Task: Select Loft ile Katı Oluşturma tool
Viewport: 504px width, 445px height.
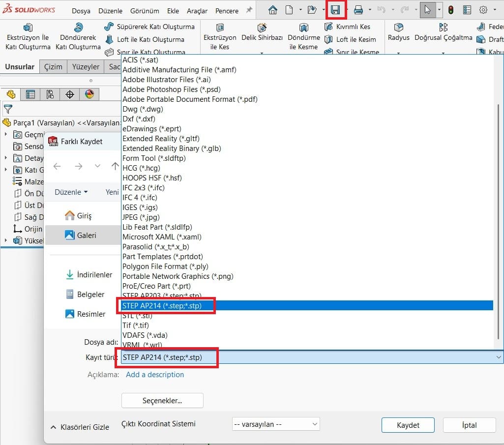Action: tap(145, 39)
